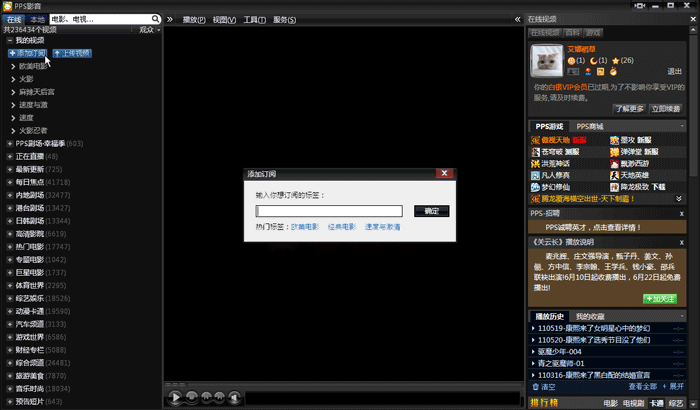Click the play button in player controls
The image size is (700, 410).
click(x=175, y=397)
